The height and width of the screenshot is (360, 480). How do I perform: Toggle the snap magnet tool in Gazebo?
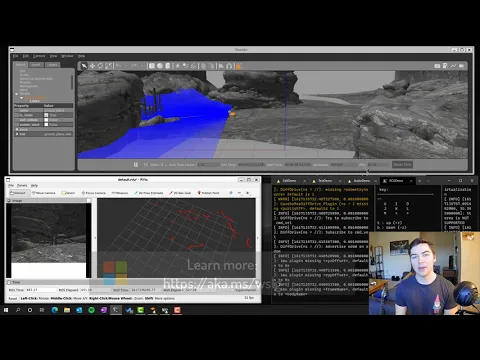tap(229, 66)
